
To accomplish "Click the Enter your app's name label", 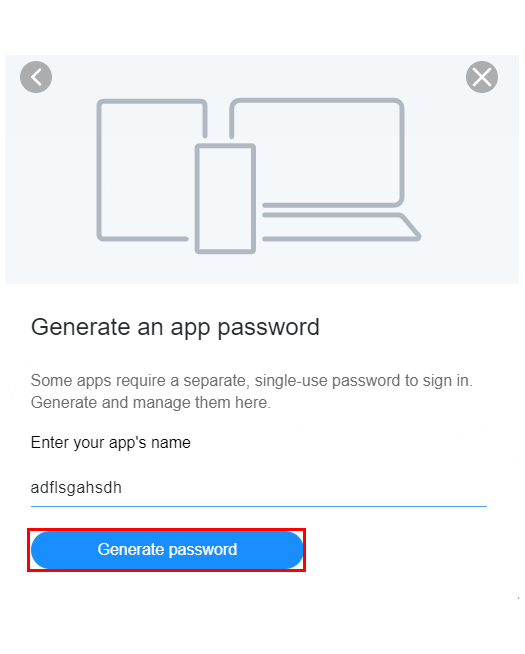I will pyautogui.click(x=111, y=443).
